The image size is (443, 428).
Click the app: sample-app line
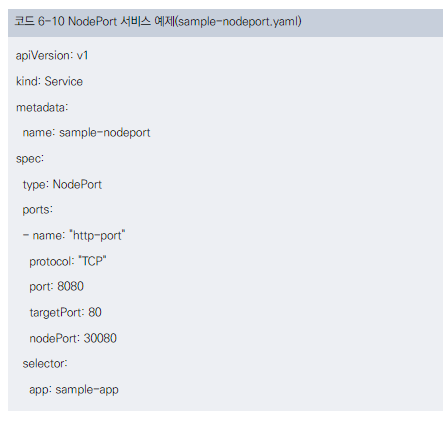tap(74, 390)
